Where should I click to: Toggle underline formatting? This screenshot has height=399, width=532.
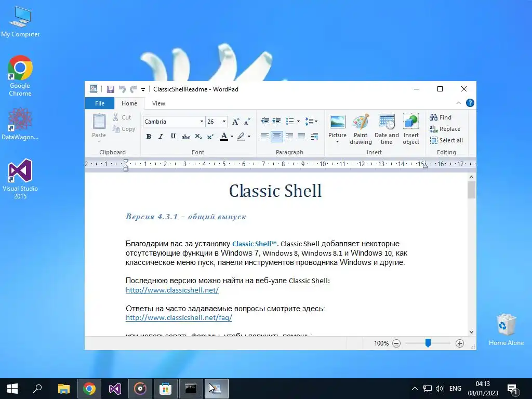click(x=173, y=137)
